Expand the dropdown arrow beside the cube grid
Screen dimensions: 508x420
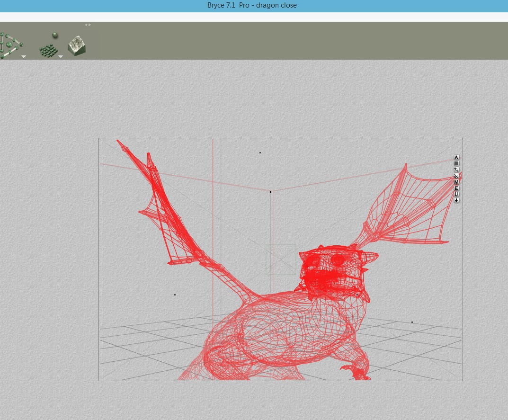click(x=61, y=57)
